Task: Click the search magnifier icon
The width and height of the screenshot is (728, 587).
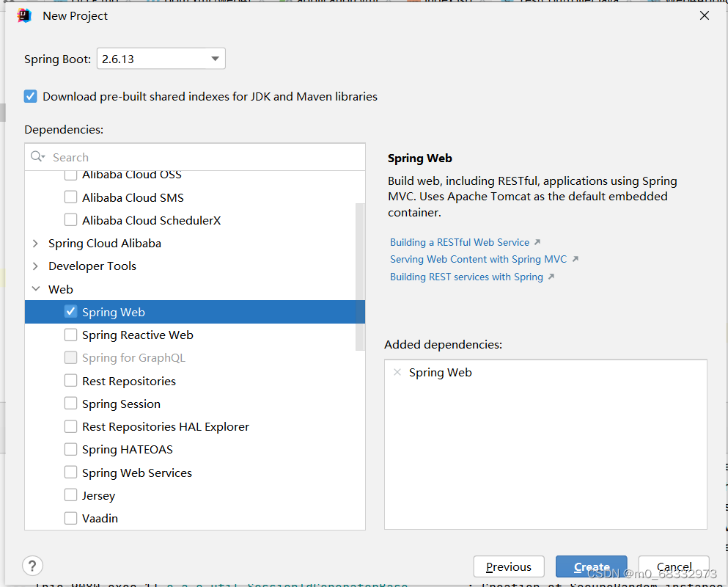Action: point(37,156)
